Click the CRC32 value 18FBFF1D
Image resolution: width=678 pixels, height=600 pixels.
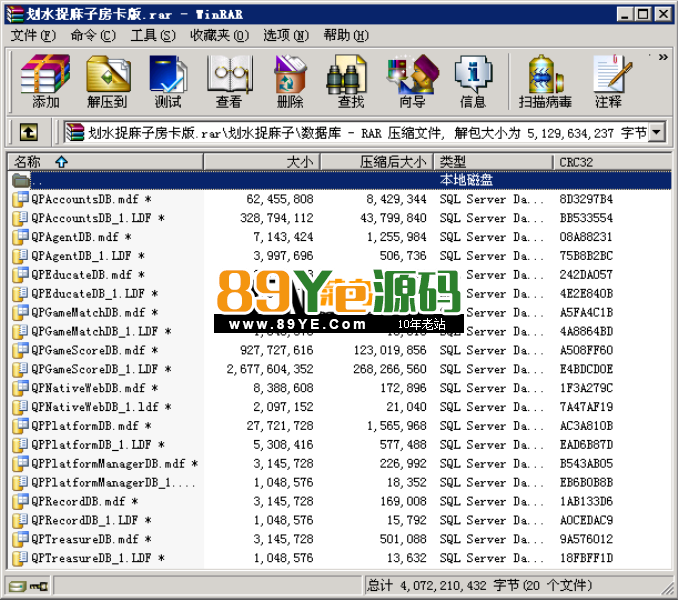[586, 558]
